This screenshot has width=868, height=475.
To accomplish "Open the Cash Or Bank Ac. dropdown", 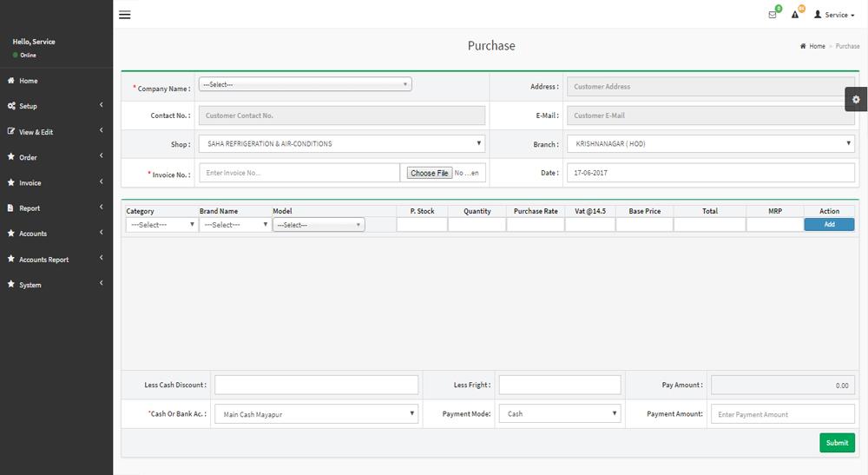I will pyautogui.click(x=316, y=413).
